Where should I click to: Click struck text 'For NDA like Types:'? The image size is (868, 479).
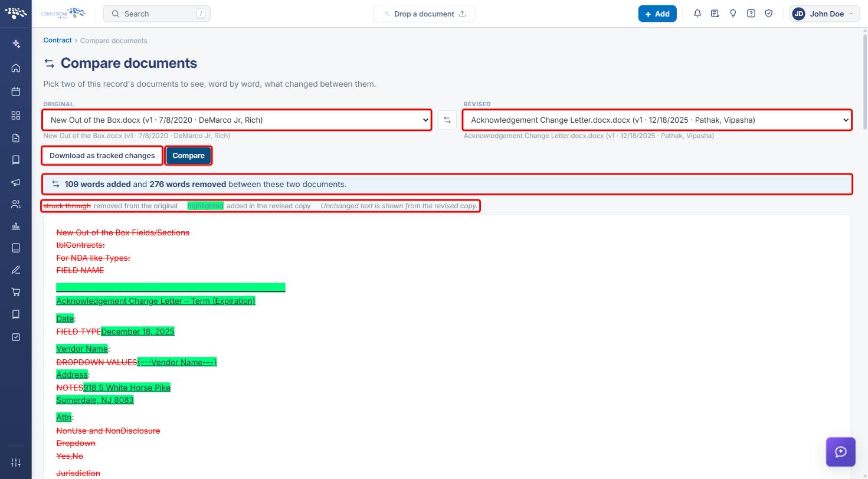[x=93, y=258]
